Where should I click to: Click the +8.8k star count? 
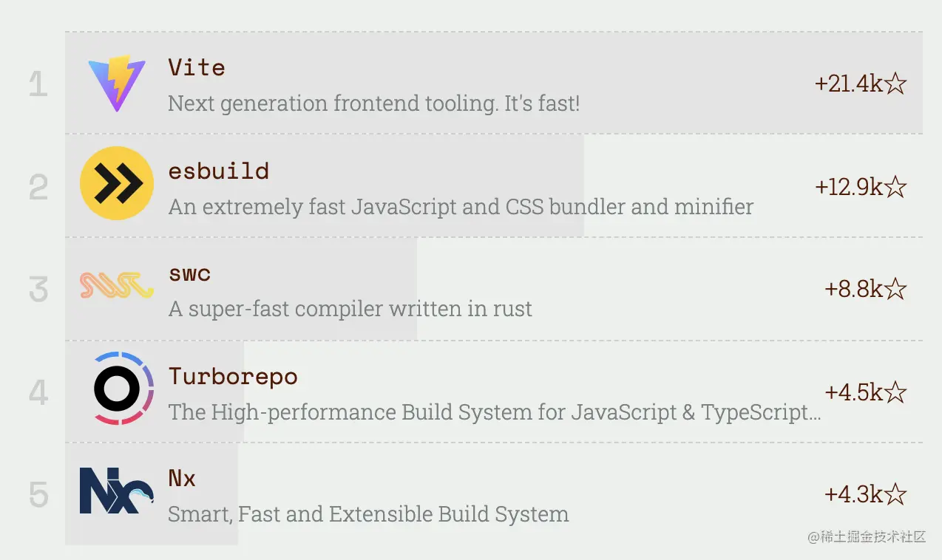(x=854, y=289)
